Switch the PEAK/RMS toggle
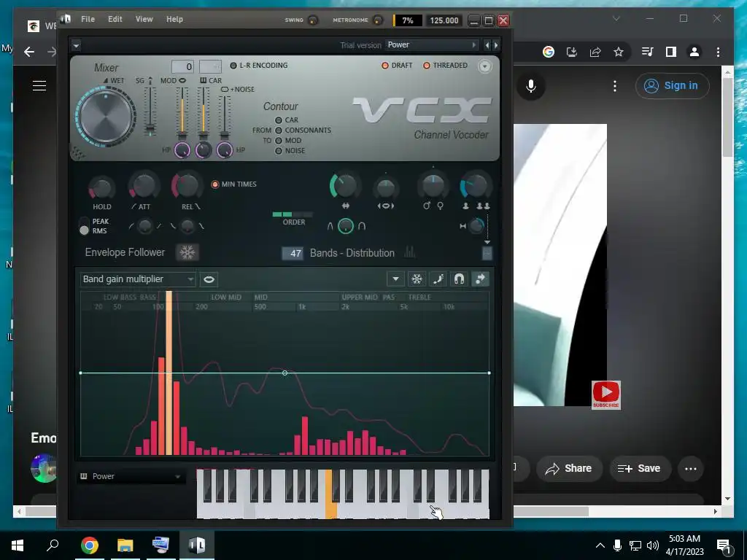 (x=85, y=226)
